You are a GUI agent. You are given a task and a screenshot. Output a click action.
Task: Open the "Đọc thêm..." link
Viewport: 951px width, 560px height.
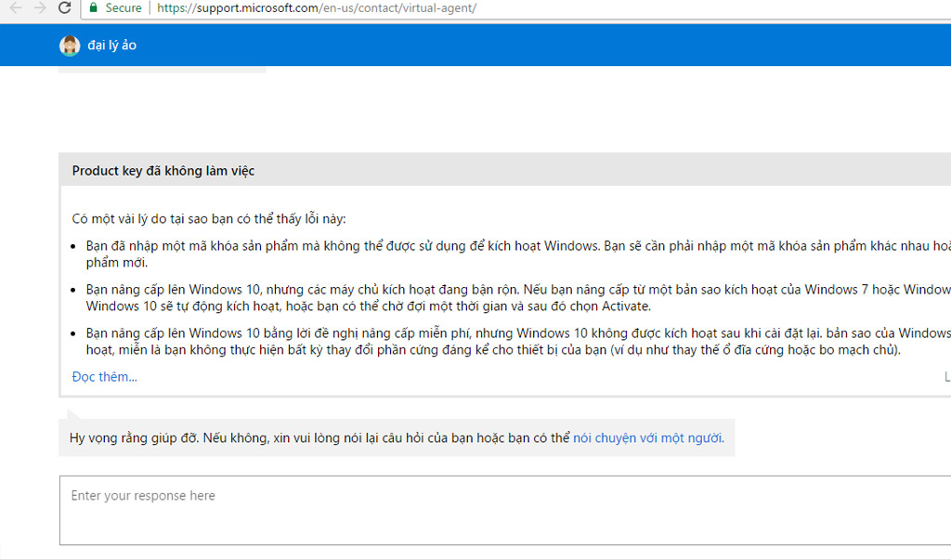[104, 377]
